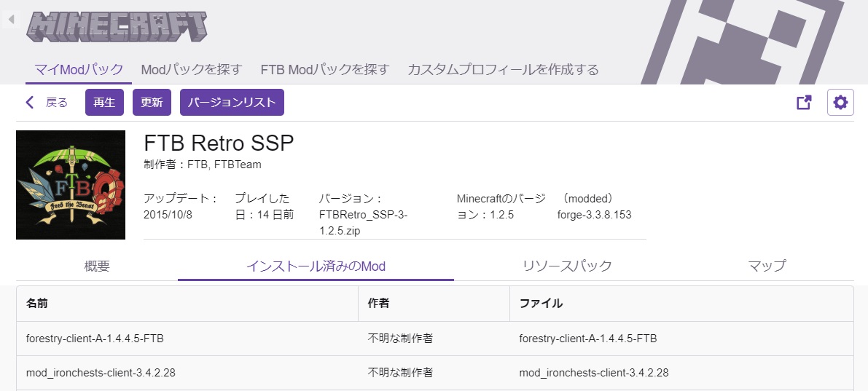Open the バージョンリスト version list
The height and width of the screenshot is (391, 868).
tap(232, 103)
